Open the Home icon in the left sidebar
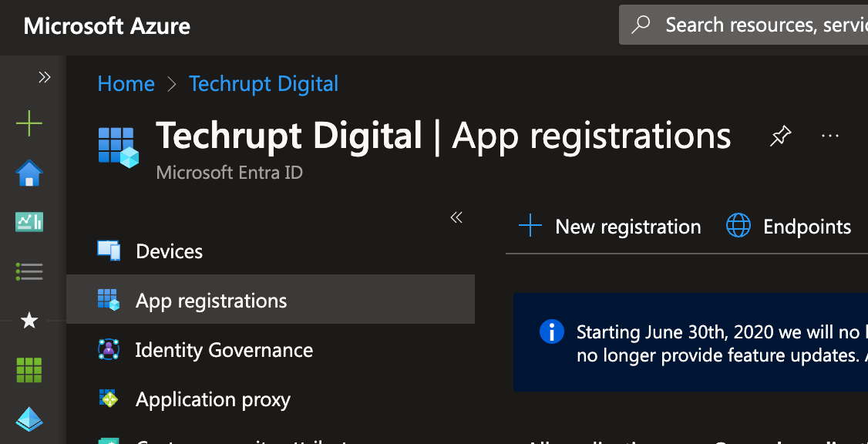This screenshot has width=868, height=444. tap(29, 173)
